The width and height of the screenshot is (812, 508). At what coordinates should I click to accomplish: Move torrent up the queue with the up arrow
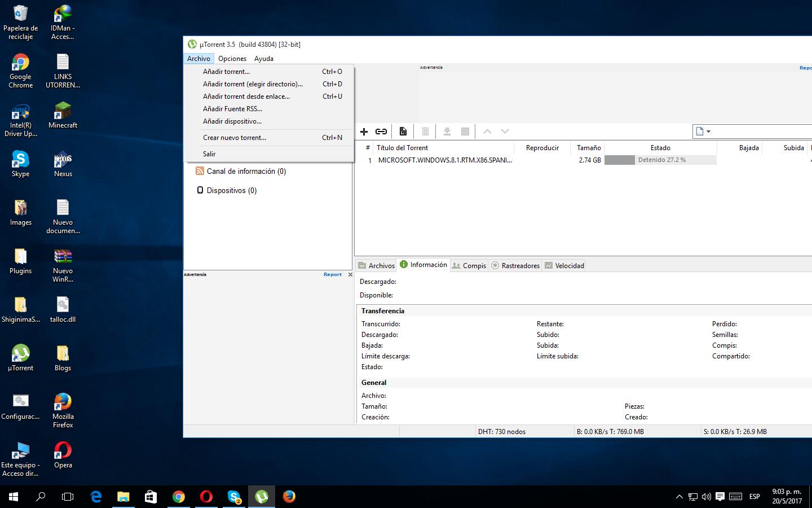pyautogui.click(x=487, y=132)
